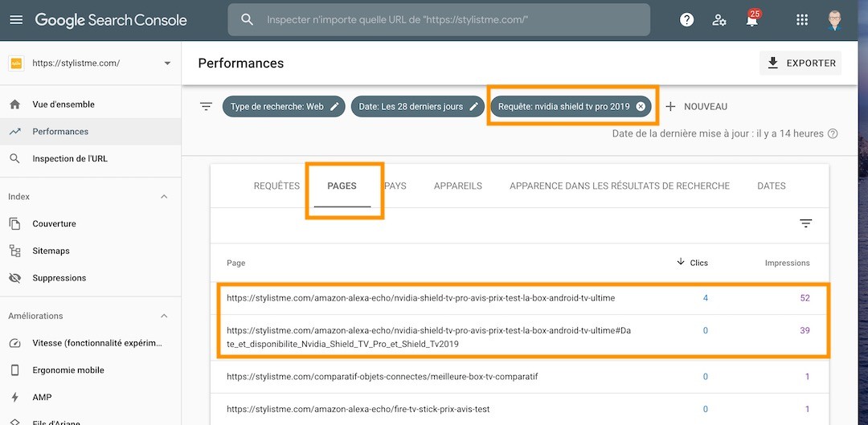Click the 52 impressions value
This screenshot has height=425, width=868.
pyautogui.click(x=805, y=298)
